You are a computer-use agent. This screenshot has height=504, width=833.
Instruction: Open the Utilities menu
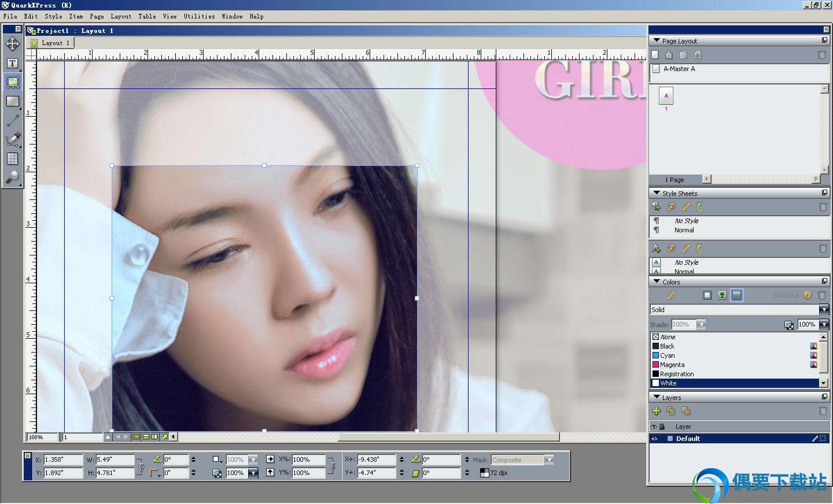point(199,16)
